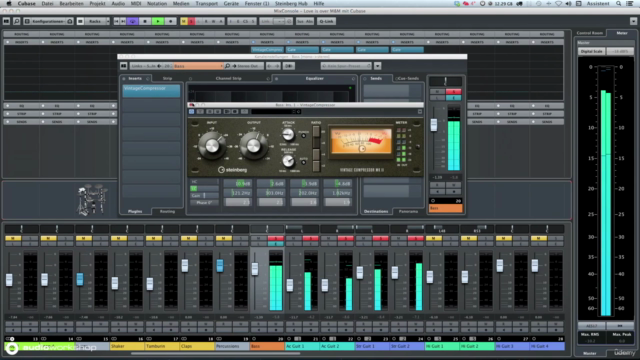Open the arrow menu beside track preset
Image resolution: width=640 pixels, height=360 pixels.
click(x=378, y=66)
